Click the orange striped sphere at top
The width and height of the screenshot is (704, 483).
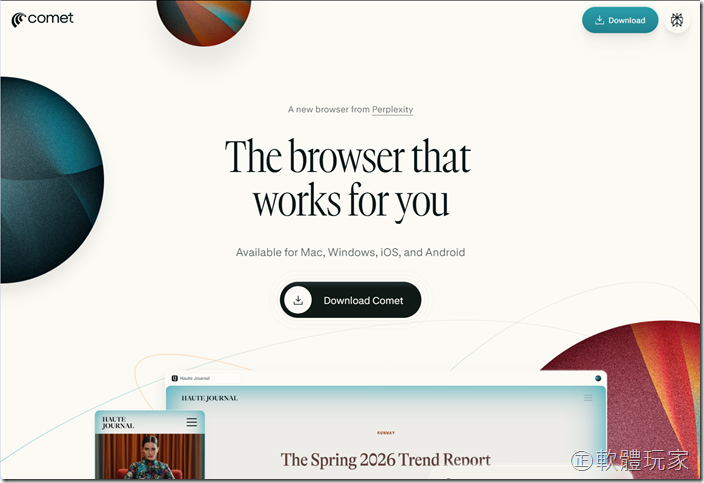click(x=204, y=20)
